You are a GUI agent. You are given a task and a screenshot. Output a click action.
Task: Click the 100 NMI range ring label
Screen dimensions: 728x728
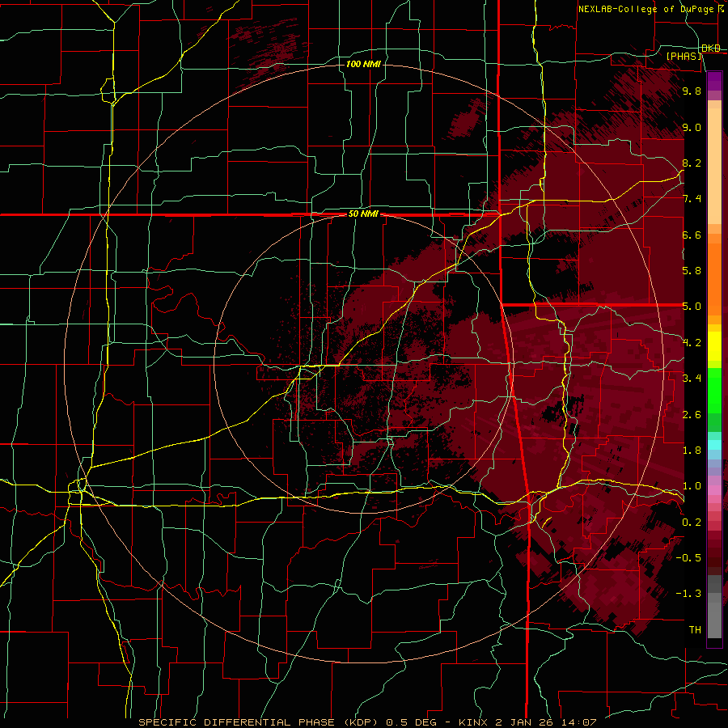pos(363,64)
